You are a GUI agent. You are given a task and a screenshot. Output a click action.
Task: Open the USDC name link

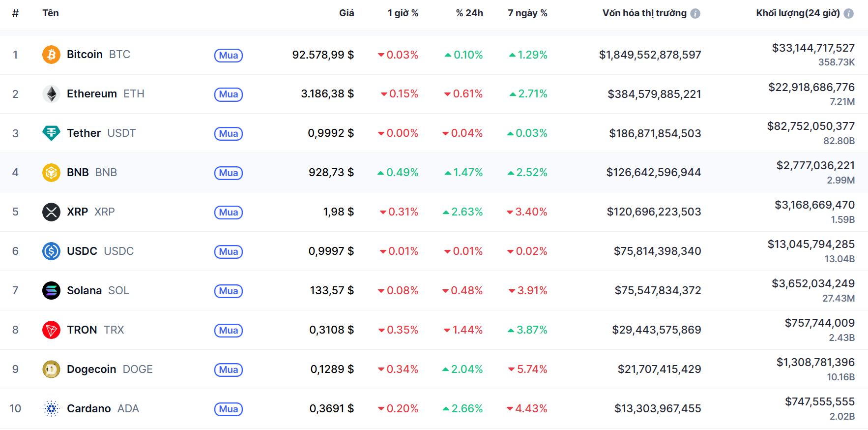click(100, 251)
